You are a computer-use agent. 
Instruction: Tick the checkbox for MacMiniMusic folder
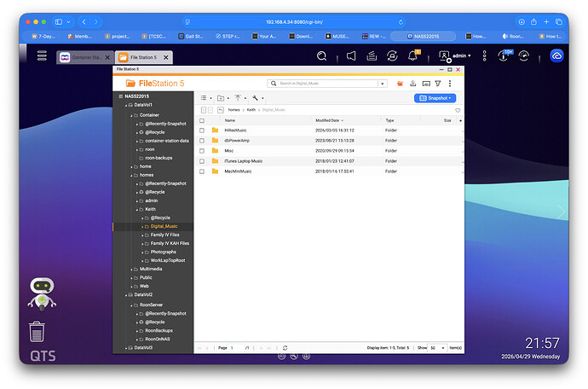click(x=202, y=171)
